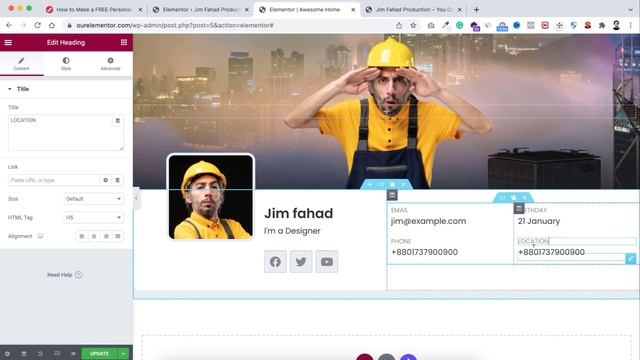Share this page icon in address bar

coord(399,25)
